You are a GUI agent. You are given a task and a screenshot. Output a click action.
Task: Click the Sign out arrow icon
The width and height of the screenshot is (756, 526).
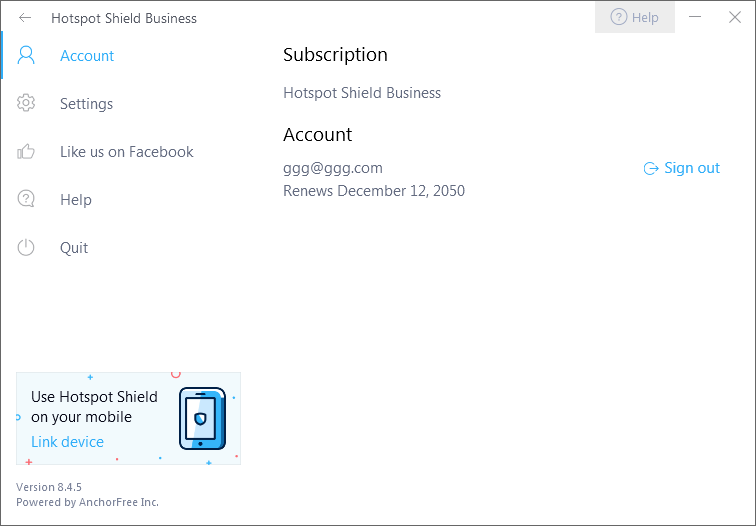click(651, 168)
